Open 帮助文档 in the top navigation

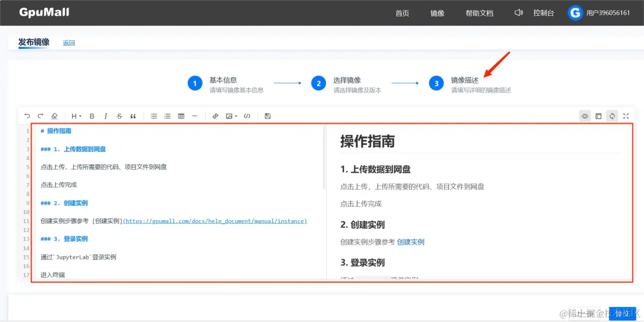click(480, 13)
